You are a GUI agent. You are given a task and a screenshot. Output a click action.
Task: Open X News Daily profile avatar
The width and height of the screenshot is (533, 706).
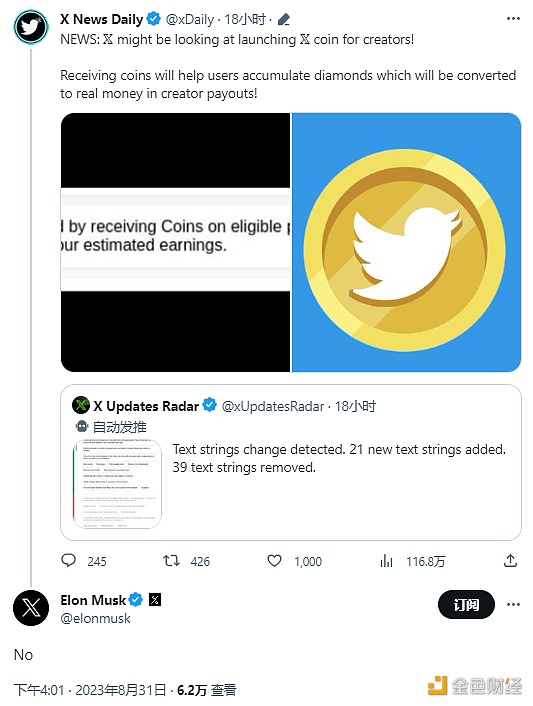(x=31, y=27)
